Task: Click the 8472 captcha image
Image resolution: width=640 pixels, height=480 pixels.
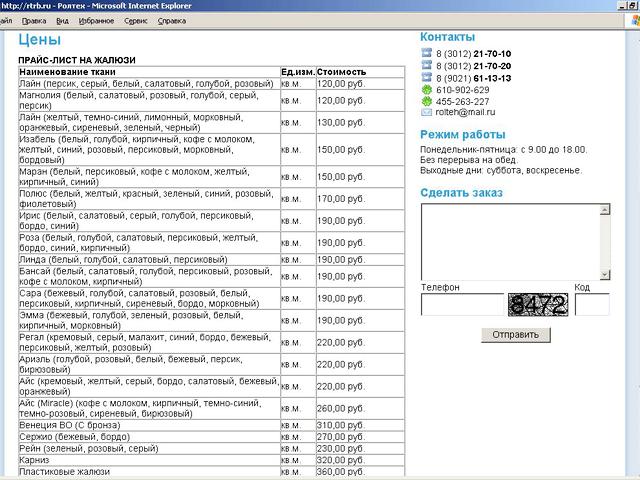Action: [538, 304]
